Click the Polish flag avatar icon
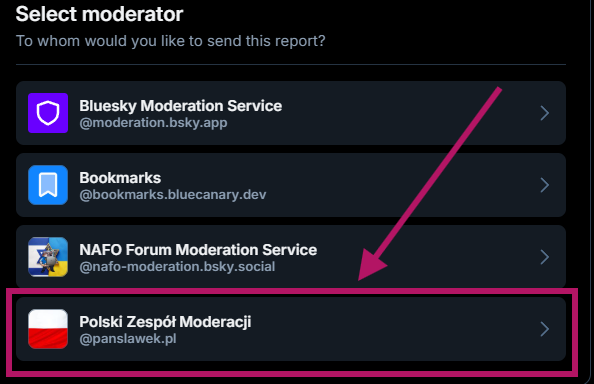The image size is (594, 384). [48, 329]
